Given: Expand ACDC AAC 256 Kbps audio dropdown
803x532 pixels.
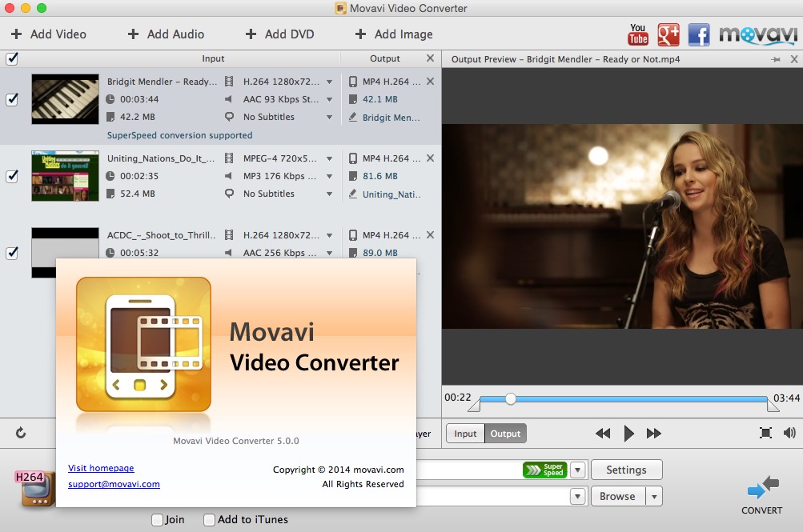Looking at the screenshot, I should tap(329, 253).
